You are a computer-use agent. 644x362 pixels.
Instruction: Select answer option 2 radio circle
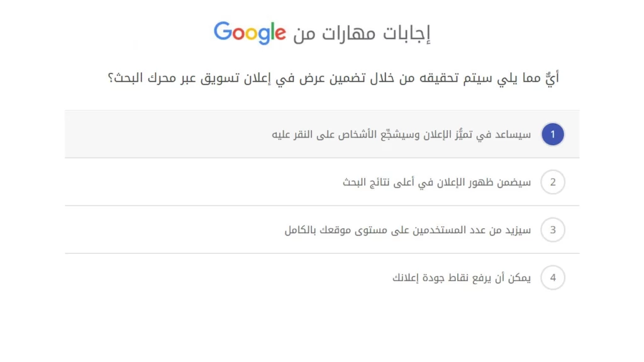pyautogui.click(x=552, y=182)
